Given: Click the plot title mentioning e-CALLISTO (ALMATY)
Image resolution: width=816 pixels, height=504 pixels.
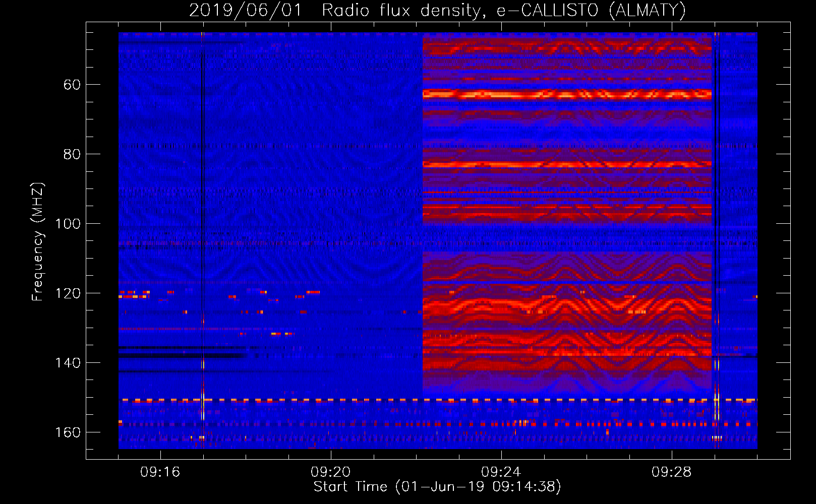Looking at the screenshot, I should pos(437,10).
